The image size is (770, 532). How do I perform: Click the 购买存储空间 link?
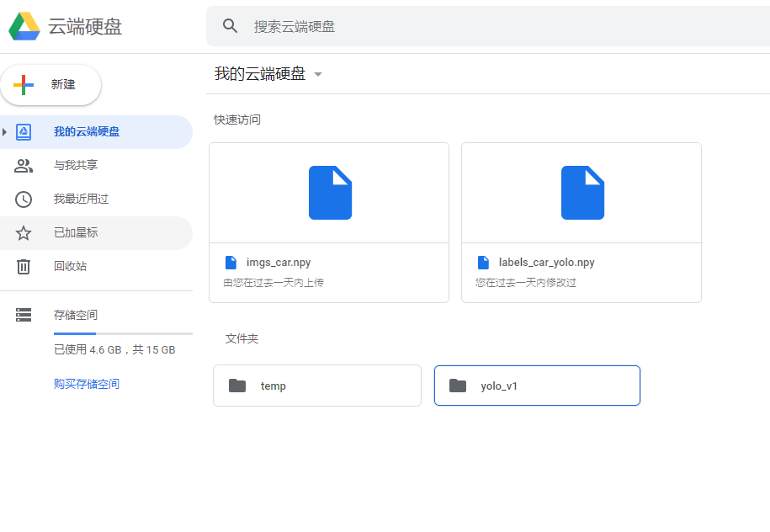point(87,384)
